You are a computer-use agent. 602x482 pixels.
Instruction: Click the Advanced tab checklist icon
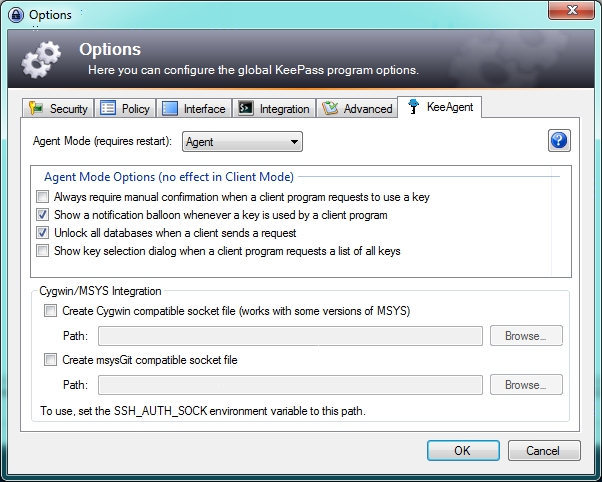330,108
